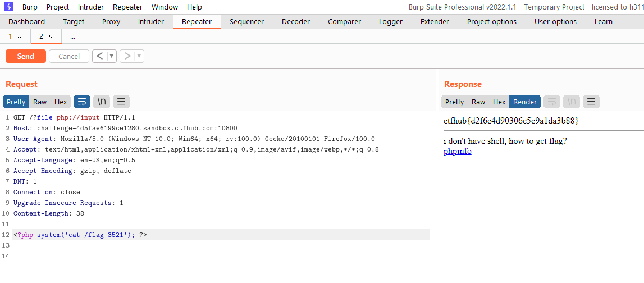
Task: Click the phpinfo link in rendered response
Action: click(x=458, y=151)
